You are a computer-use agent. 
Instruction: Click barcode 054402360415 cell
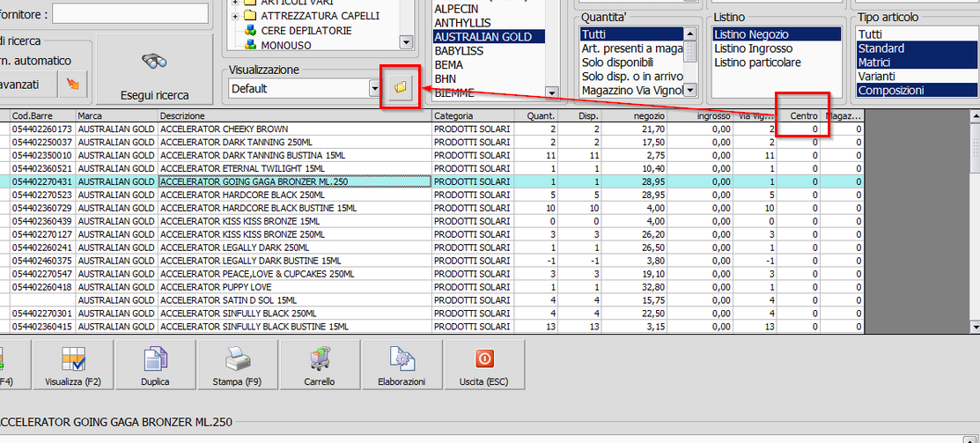(43, 326)
